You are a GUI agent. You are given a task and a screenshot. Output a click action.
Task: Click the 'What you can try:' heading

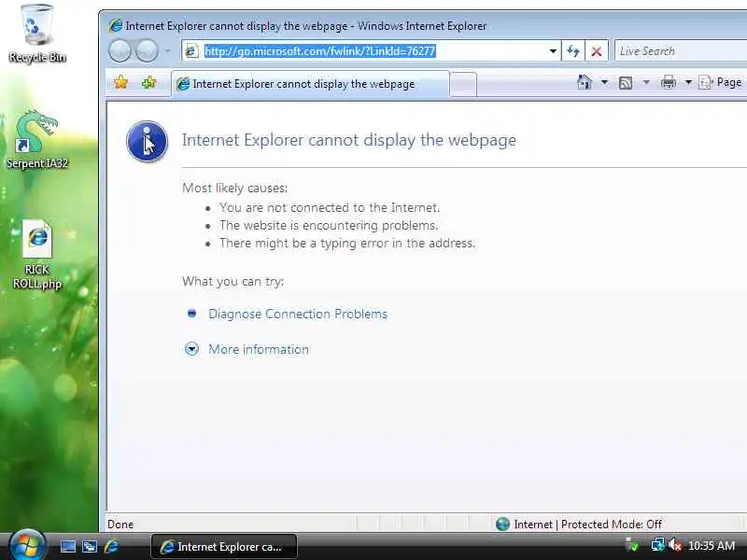click(x=233, y=282)
